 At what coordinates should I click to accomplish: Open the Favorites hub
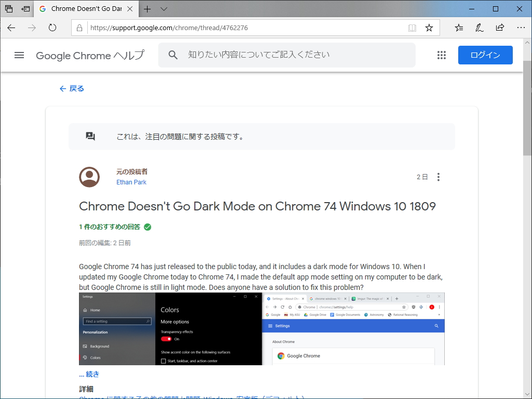[x=459, y=28]
